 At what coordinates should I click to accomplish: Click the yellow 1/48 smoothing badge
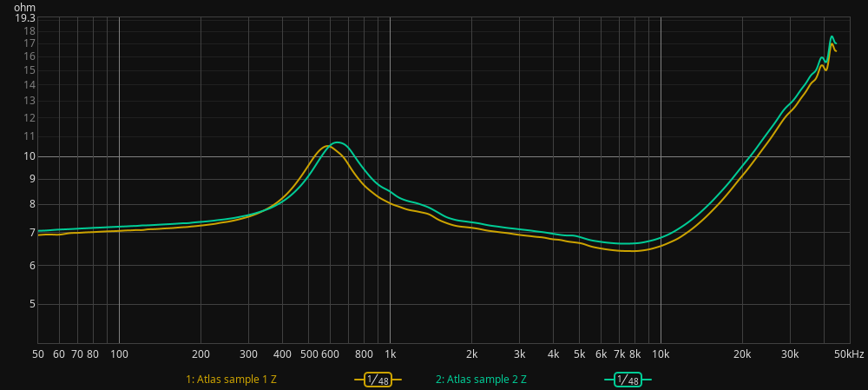pyautogui.click(x=378, y=380)
